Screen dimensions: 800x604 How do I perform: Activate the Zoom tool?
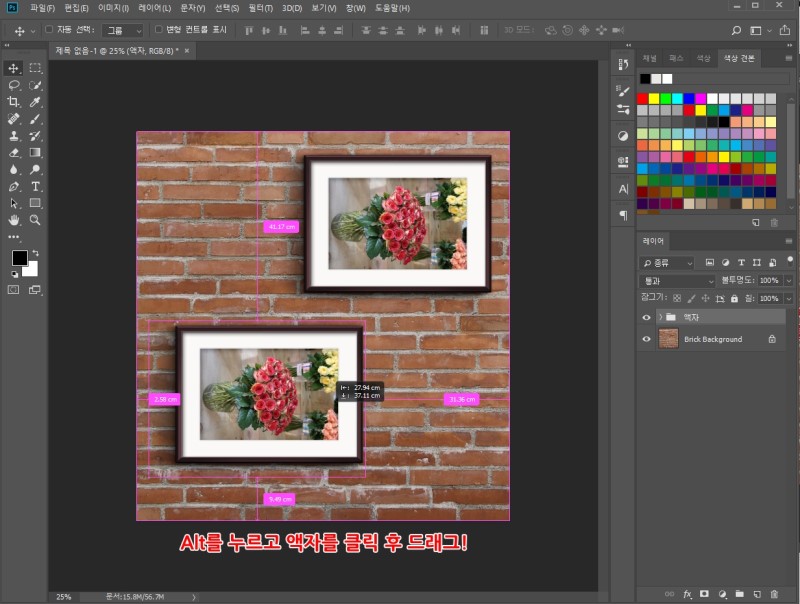tap(35, 219)
